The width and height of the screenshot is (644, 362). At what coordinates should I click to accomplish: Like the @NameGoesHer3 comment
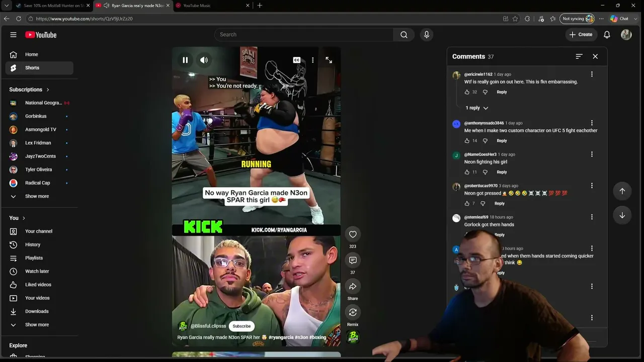tap(467, 172)
